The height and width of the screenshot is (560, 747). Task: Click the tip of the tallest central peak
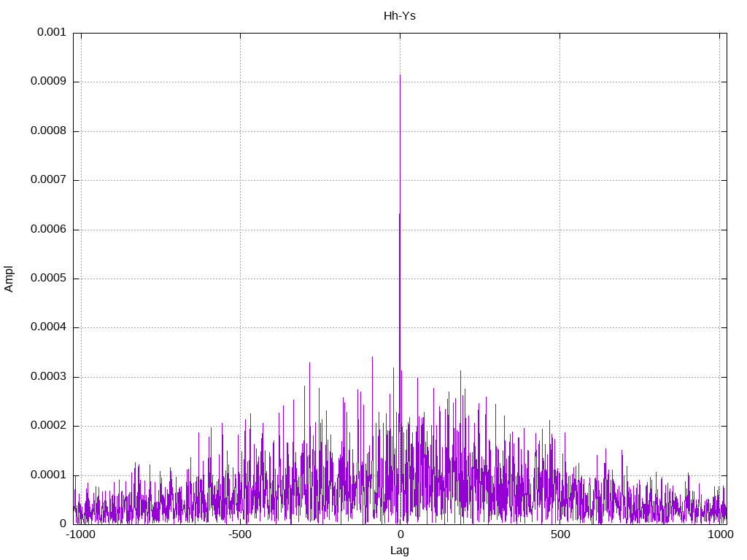(400, 75)
